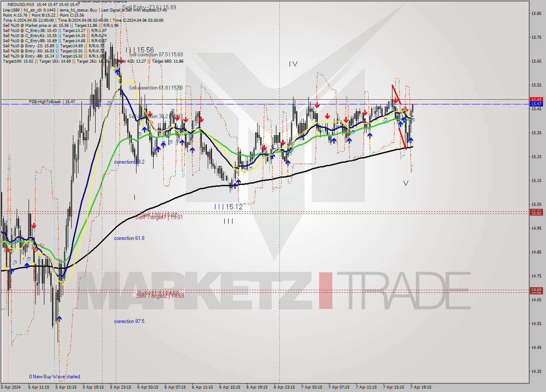The image size is (546, 392).
Task: Select the 'I I I 15.56' wave label
Action: coord(140,50)
